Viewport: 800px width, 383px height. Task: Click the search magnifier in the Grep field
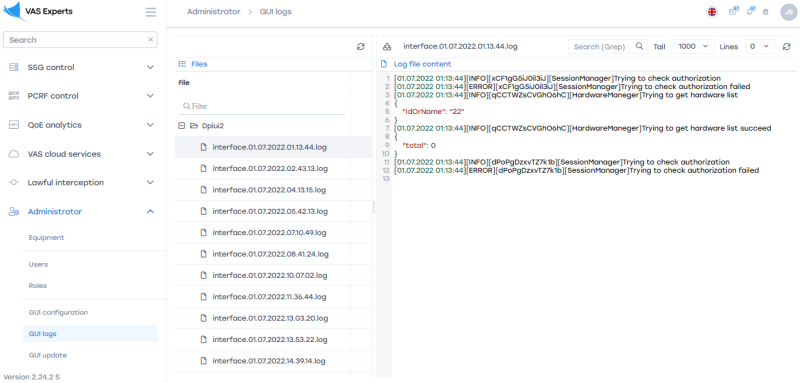pyautogui.click(x=639, y=46)
